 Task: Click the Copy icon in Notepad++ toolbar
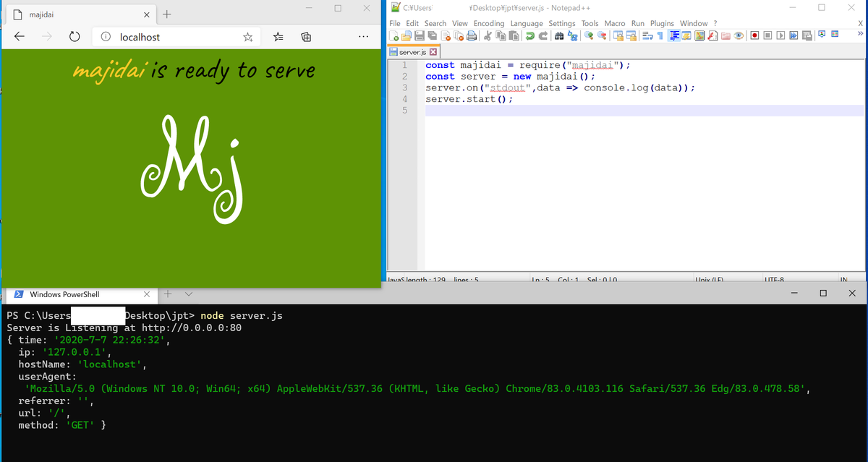[501, 35]
